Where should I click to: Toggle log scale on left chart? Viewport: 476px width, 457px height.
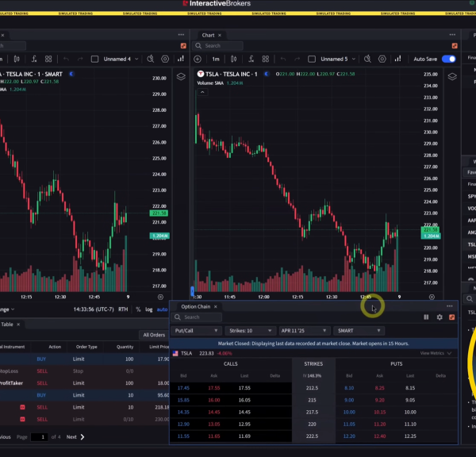tap(149, 309)
